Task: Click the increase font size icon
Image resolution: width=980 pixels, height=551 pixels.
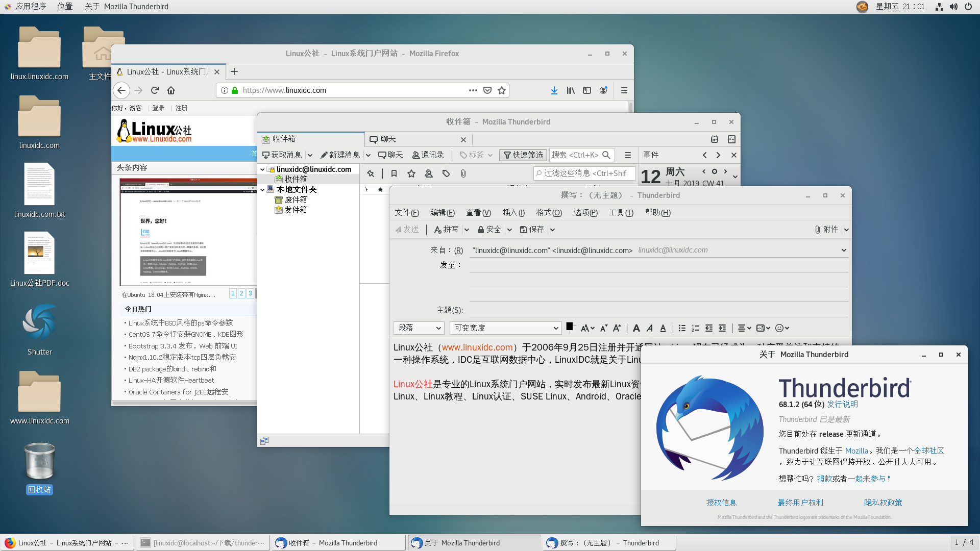Action: coord(617,328)
